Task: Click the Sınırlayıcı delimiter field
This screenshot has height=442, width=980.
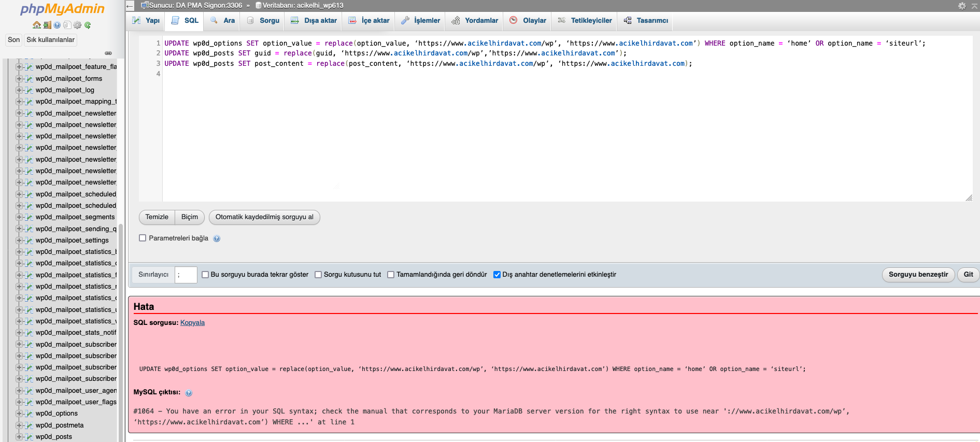Action: point(186,275)
